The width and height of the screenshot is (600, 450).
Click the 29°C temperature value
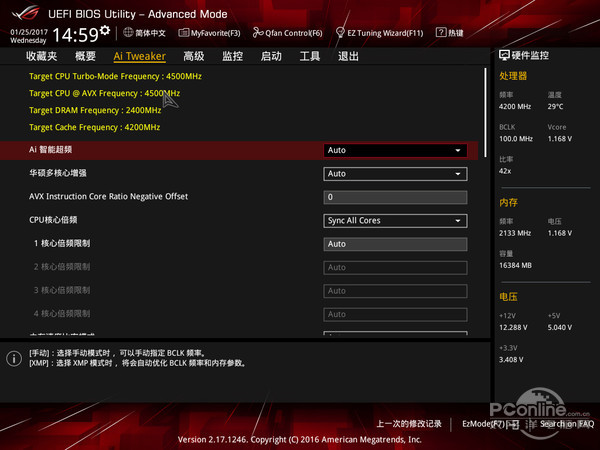point(555,106)
